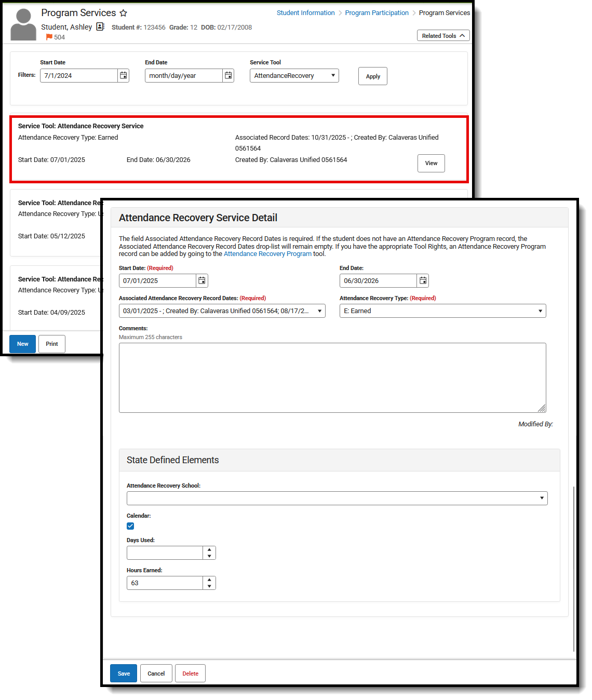Open the student contact card icon
Viewport: 592px width, 700px height.
coord(100,26)
